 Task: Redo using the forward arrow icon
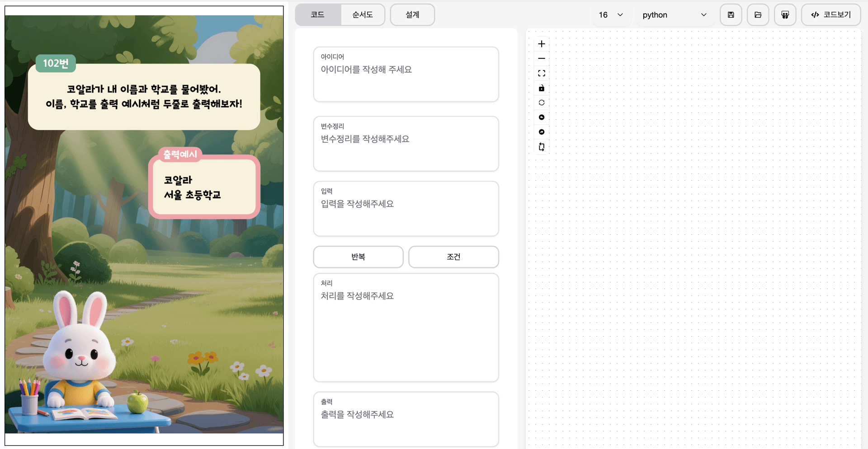pyautogui.click(x=541, y=132)
